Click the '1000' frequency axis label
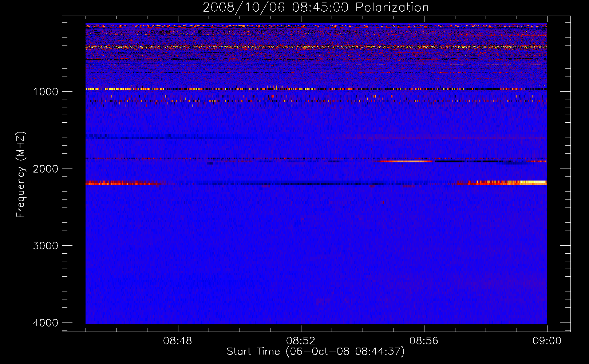The image size is (589, 364). point(46,91)
